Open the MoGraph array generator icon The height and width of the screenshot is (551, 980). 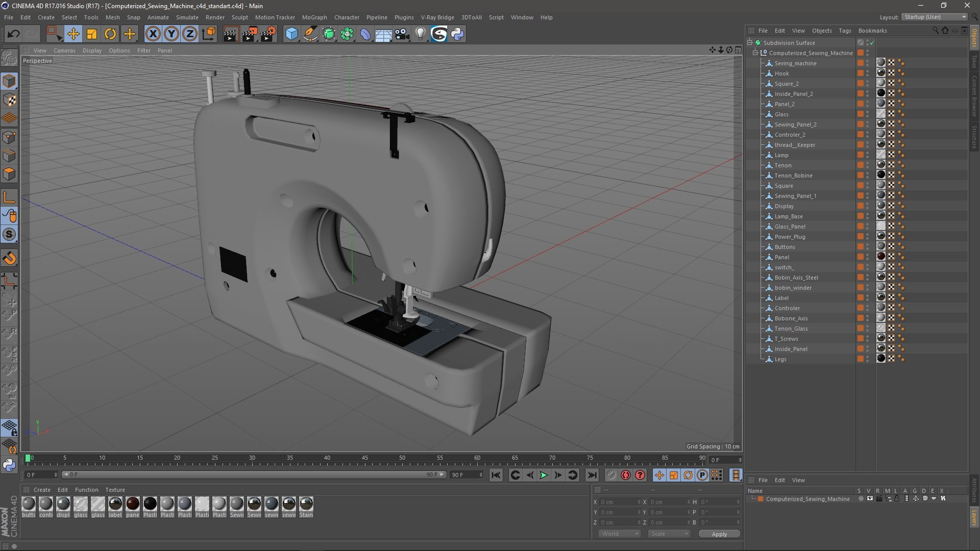(347, 34)
